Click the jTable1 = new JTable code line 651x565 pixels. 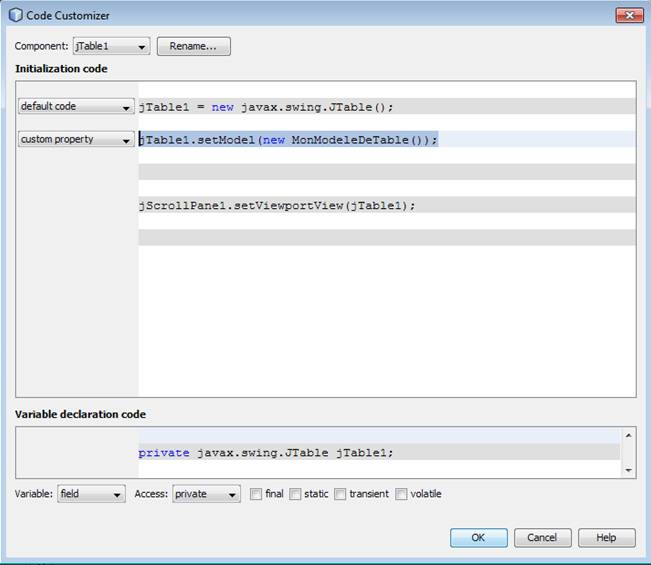272,107
